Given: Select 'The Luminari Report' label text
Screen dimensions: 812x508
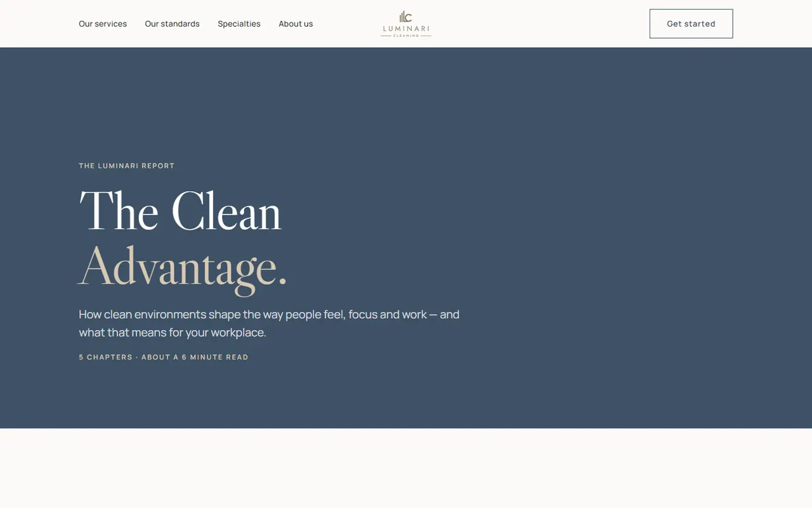Looking at the screenshot, I should [127, 166].
